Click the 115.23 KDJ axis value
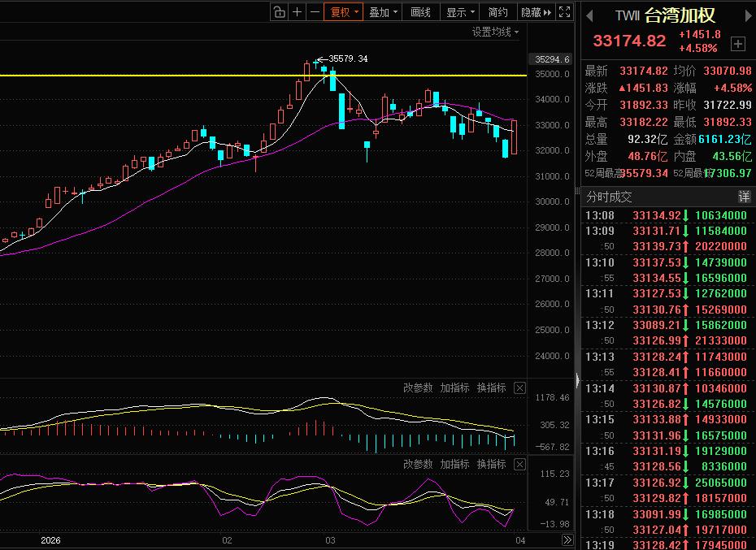This screenshot has height=550, width=756. [x=554, y=474]
